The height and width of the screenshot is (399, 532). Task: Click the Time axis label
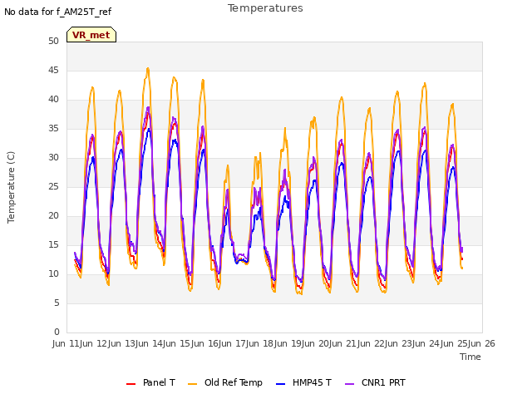pyautogui.click(x=470, y=357)
